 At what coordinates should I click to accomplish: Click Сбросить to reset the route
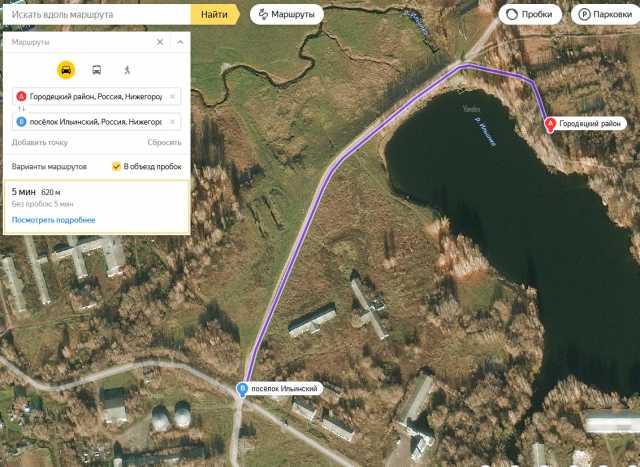[x=164, y=142]
